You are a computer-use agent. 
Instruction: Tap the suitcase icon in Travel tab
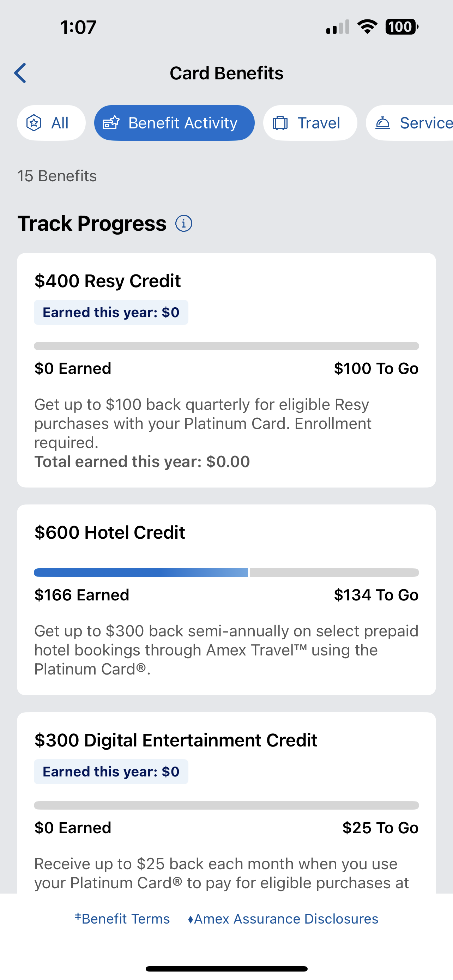tap(280, 123)
